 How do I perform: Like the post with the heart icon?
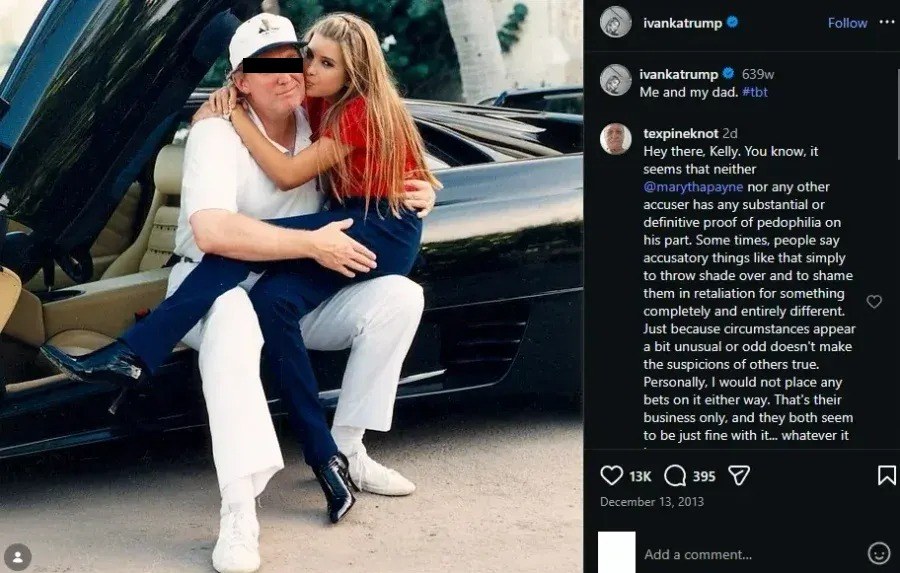click(x=611, y=475)
